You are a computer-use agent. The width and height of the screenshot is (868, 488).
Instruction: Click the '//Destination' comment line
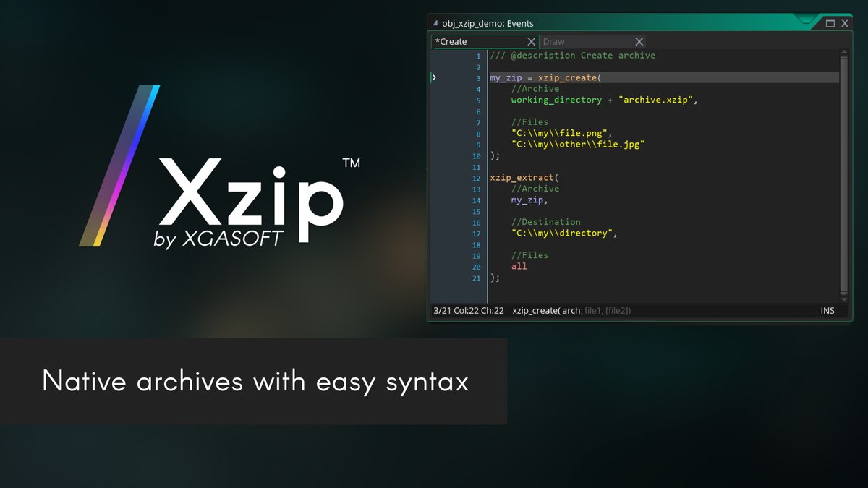coord(546,222)
